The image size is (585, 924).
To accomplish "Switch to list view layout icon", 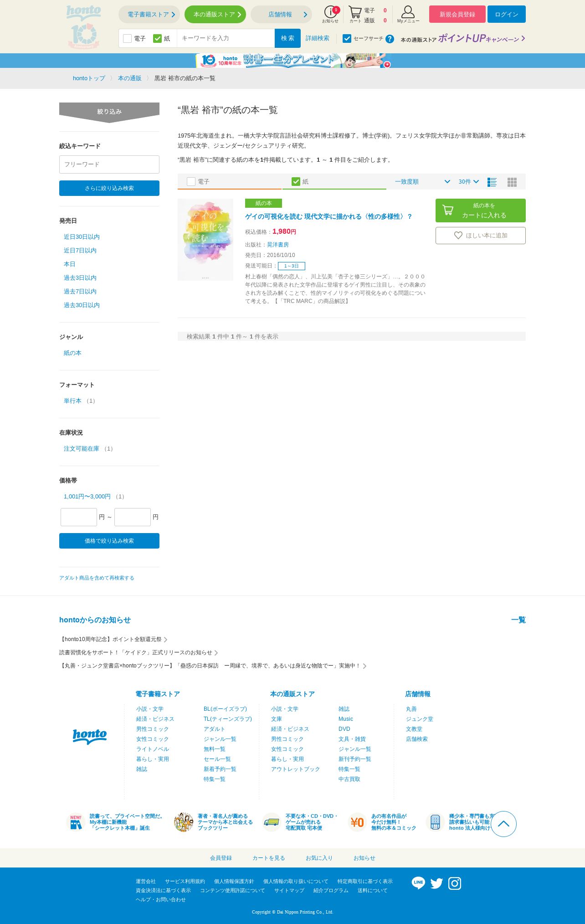I will [492, 182].
